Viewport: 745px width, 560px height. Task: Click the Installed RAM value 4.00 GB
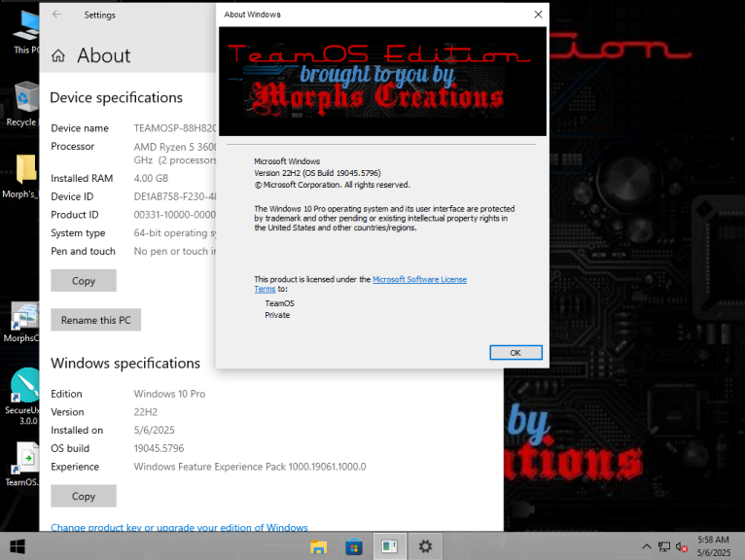click(151, 179)
